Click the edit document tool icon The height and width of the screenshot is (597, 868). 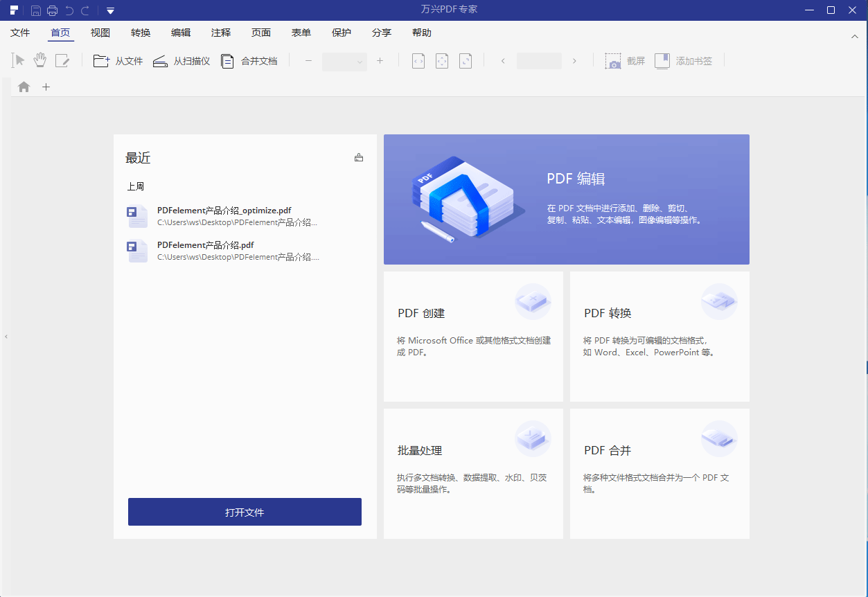62,61
